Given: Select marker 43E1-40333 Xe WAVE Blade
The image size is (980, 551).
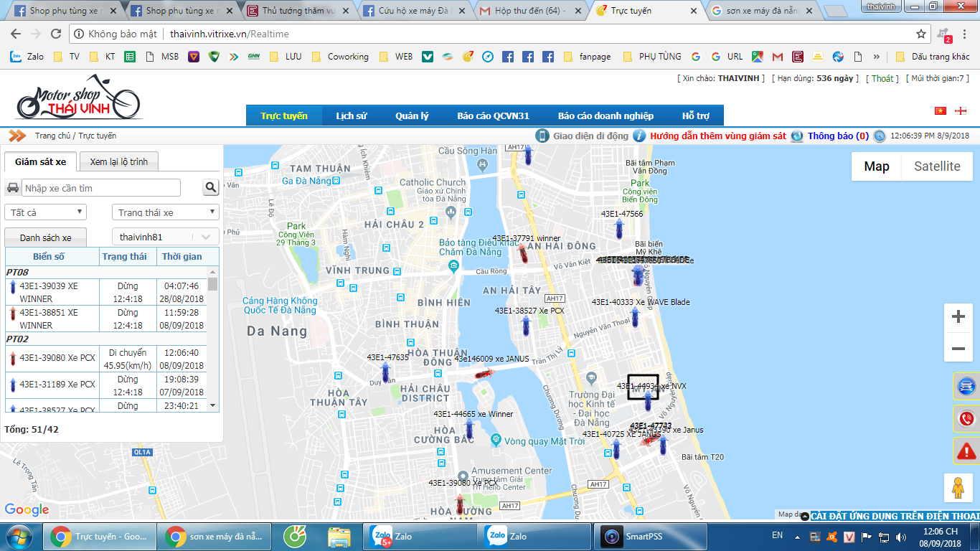Looking at the screenshot, I should point(635,317).
